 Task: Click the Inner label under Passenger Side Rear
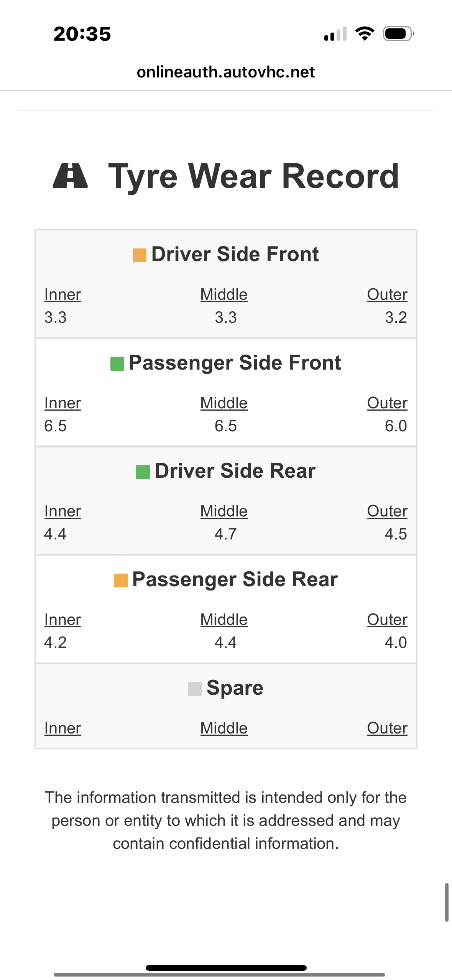[62, 620]
